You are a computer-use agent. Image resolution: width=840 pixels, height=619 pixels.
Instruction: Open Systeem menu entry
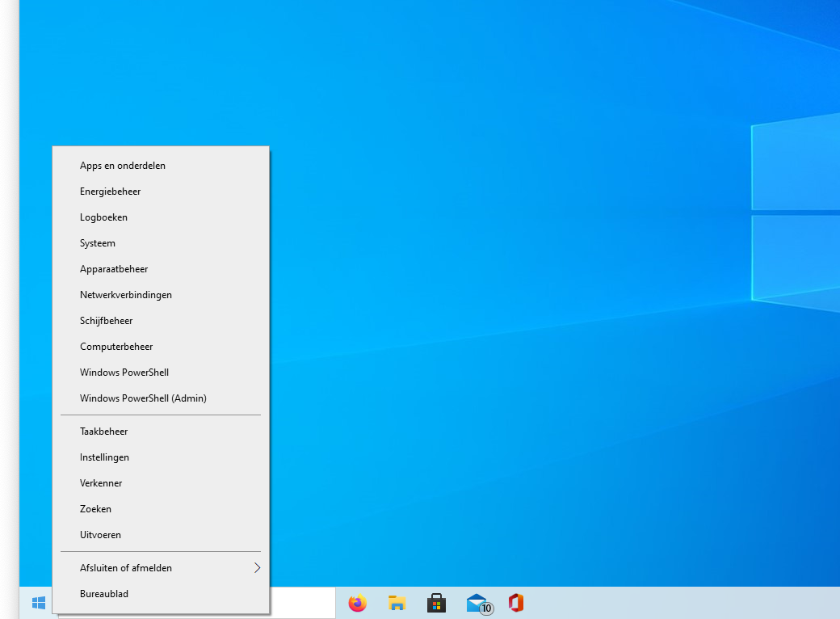click(x=98, y=243)
